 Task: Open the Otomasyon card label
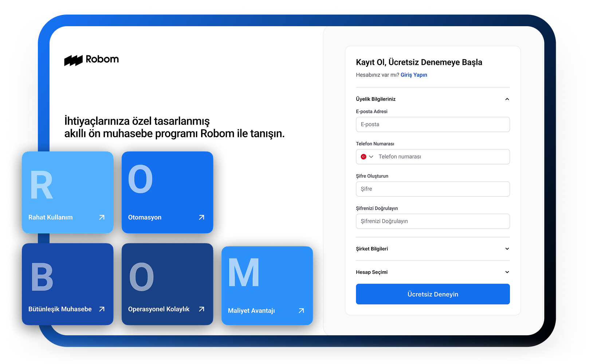pyautogui.click(x=145, y=217)
